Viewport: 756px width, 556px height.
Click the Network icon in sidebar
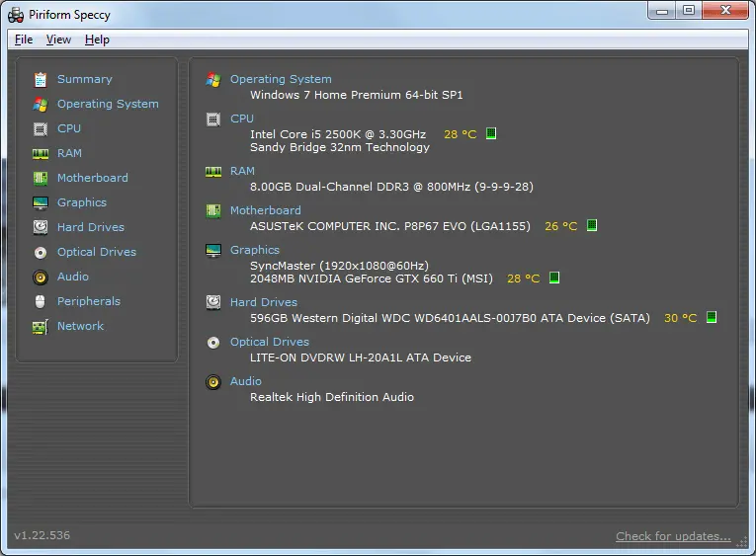point(41,326)
